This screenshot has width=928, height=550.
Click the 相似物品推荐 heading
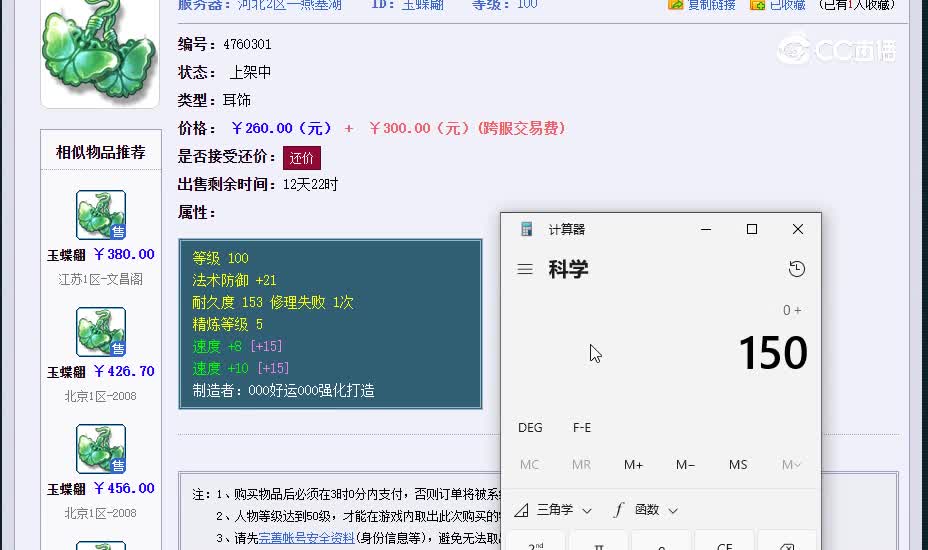[x=101, y=152]
